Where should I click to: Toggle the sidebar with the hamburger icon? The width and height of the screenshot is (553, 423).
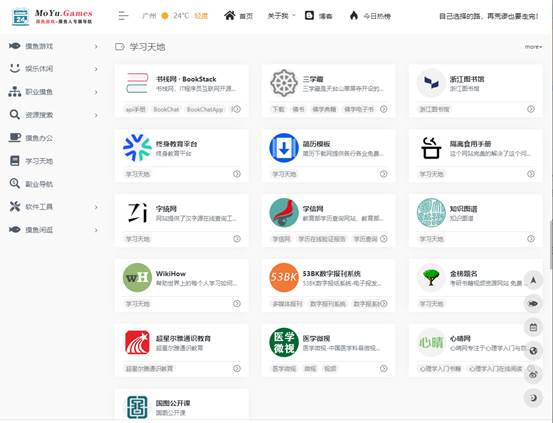click(123, 16)
